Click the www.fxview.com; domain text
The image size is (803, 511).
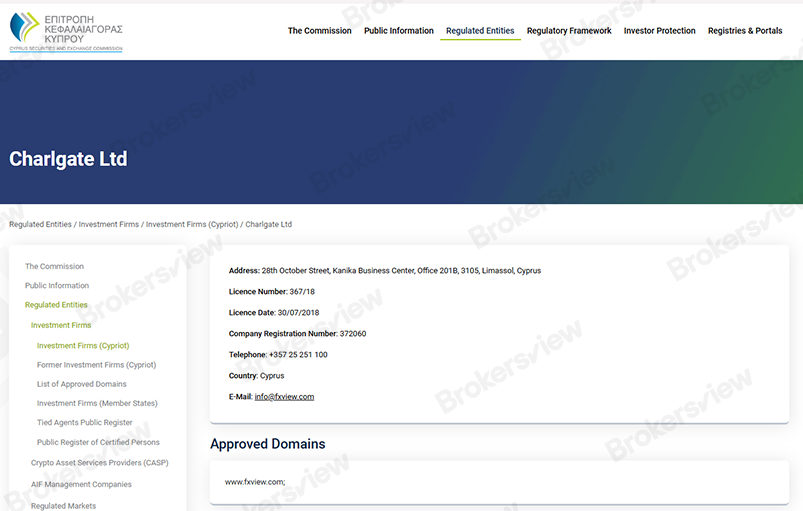(x=255, y=482)
